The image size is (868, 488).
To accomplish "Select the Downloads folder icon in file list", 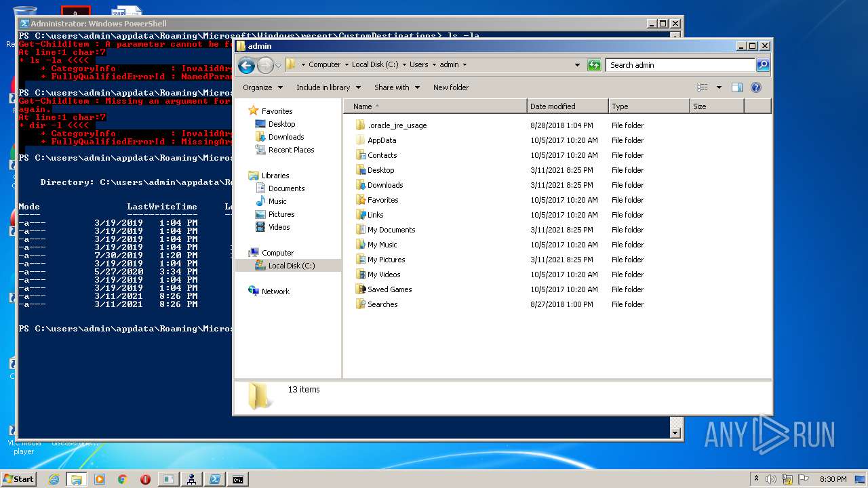I will (360, 185).
